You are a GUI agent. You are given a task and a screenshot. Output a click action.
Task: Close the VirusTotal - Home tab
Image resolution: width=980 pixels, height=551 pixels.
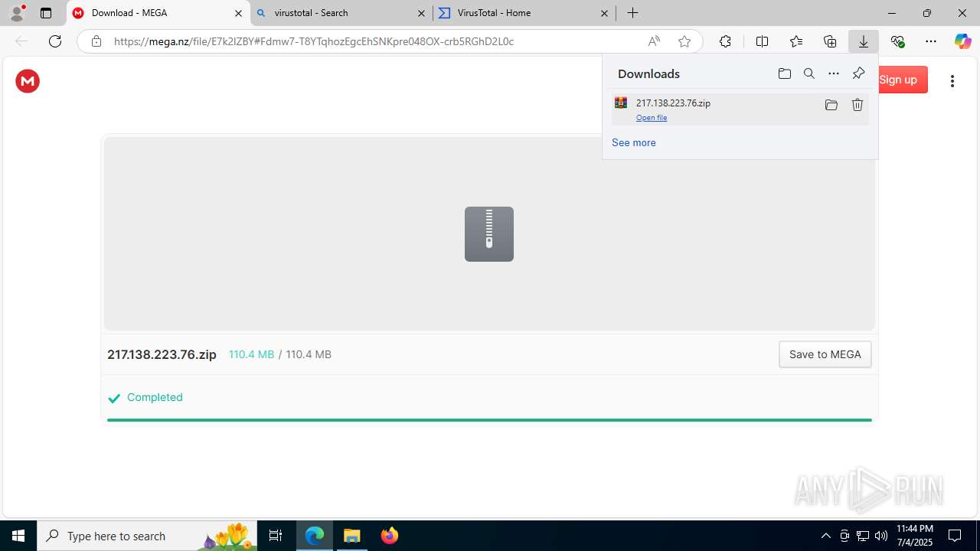coord(604,13)
